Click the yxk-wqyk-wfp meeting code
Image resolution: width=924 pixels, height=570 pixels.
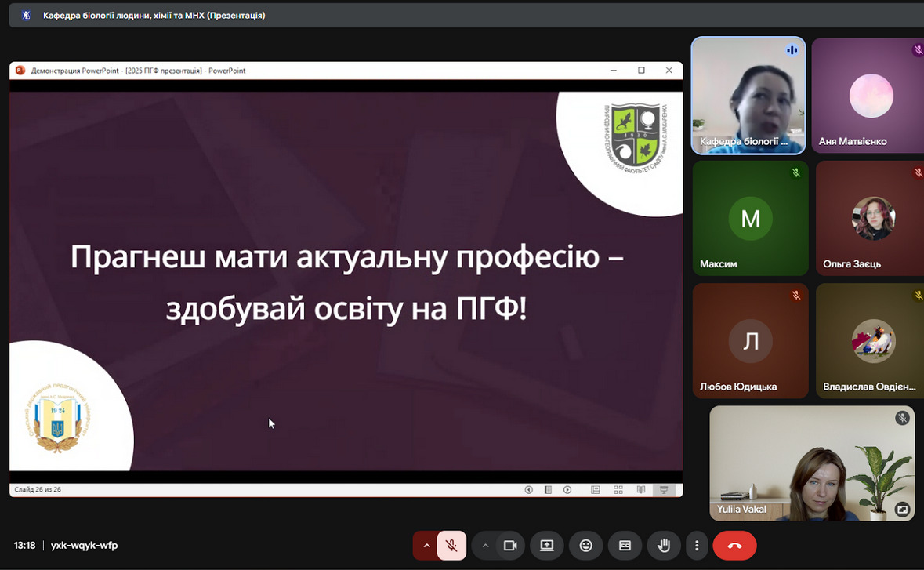[84, 546]
